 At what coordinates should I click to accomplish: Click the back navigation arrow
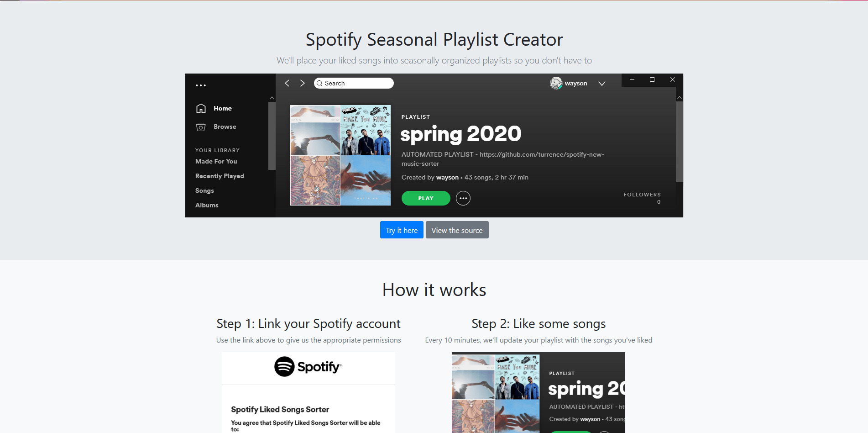[x=287, y=83]
